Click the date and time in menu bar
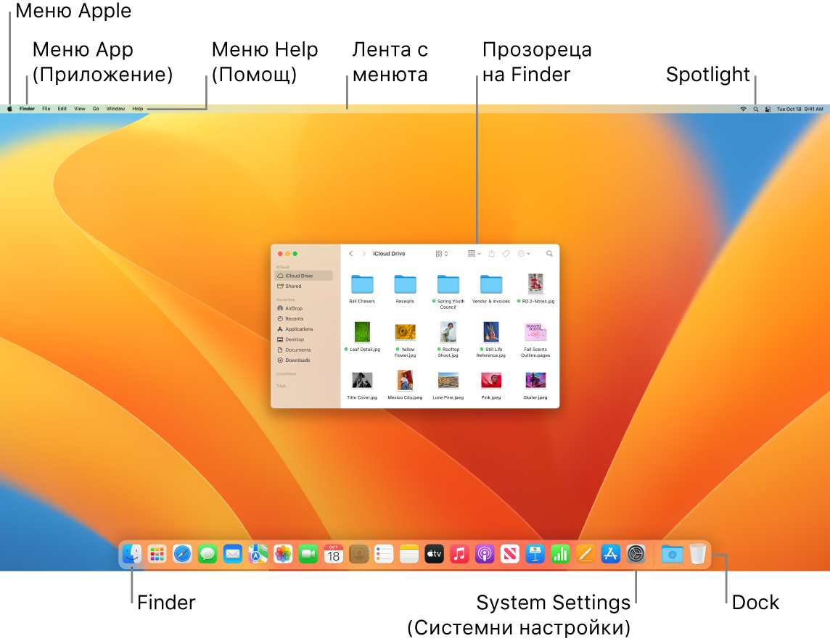Image resolution: width=830 pixels, height=644 pixels. point(800,109)
